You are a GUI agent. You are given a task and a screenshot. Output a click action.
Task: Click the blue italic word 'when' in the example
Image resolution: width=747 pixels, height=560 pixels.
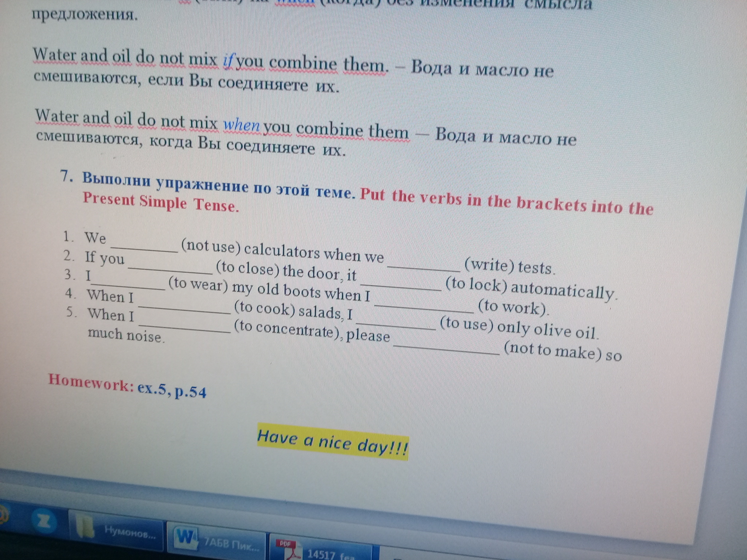(241, 126)
